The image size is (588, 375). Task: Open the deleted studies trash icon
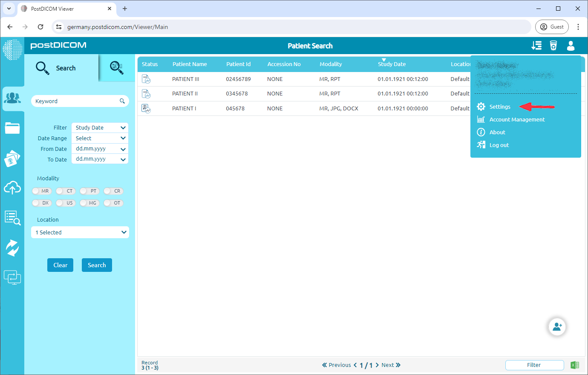point(553,46)
